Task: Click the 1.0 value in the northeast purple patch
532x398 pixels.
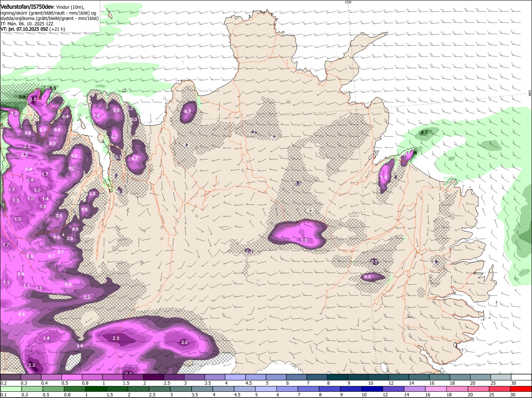Action: pos(384,177)
